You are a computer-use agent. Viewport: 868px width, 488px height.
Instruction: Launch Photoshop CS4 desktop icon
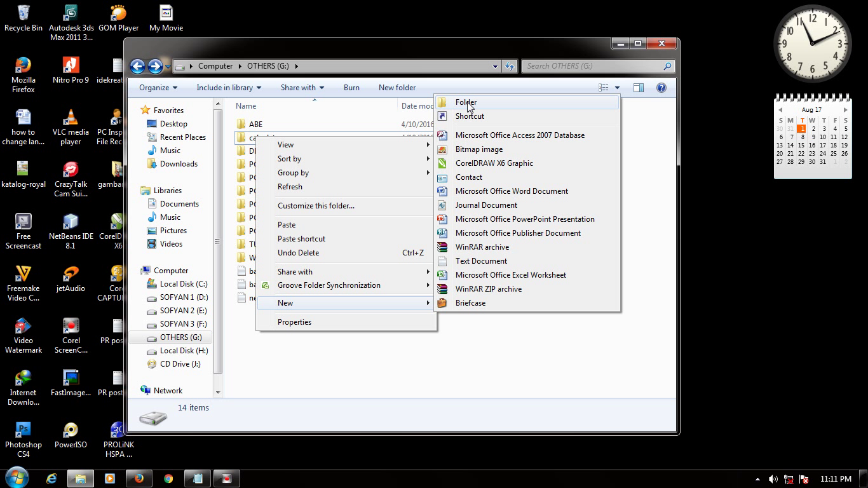(x=24, y=440)
